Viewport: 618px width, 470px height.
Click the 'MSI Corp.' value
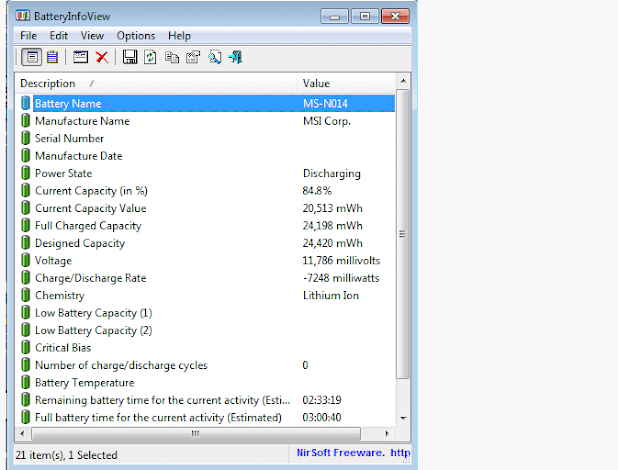coord(327,121)
